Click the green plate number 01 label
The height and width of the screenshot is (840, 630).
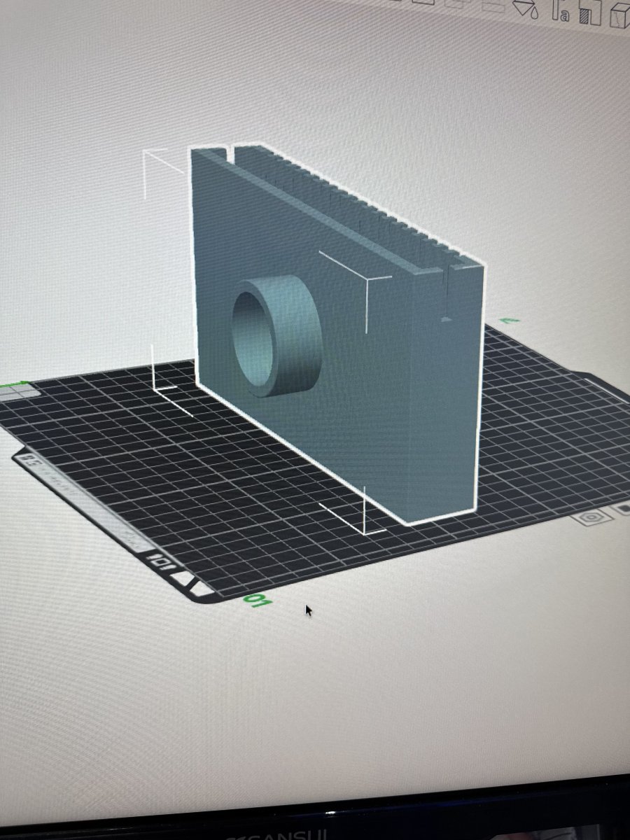(x=257, y=600)
